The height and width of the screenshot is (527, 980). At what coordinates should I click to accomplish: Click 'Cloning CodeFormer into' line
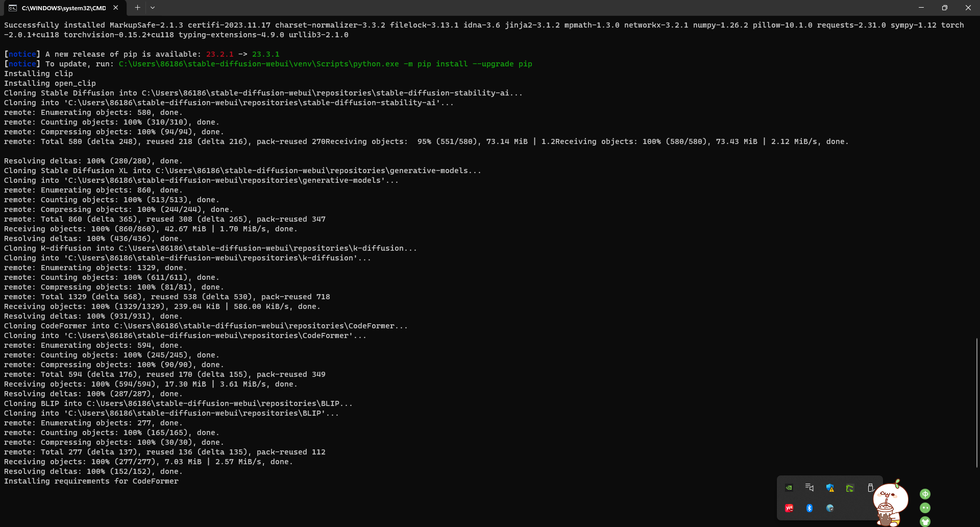pyautogui.click(x=206, y=326)
